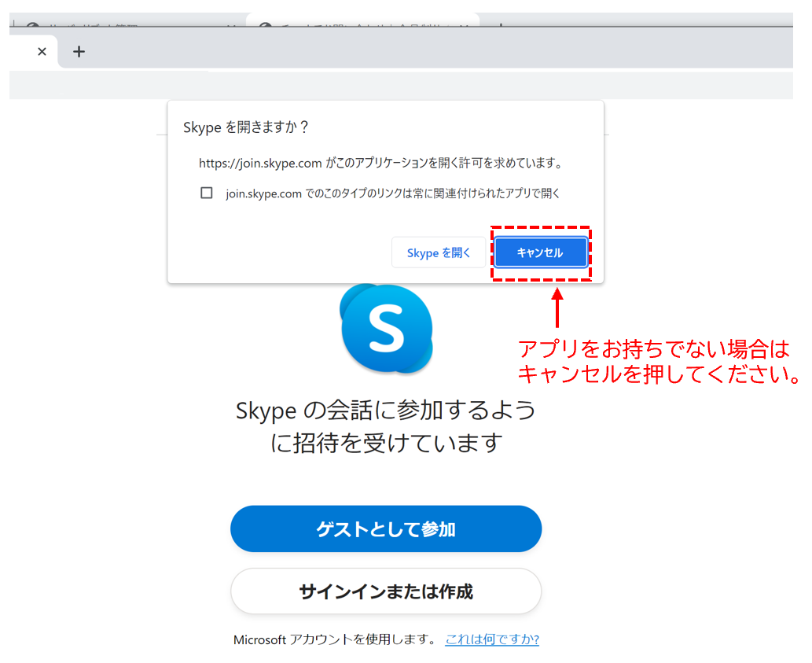
Task: Click the Skype logo icon
Action: [x=386, y=329]
